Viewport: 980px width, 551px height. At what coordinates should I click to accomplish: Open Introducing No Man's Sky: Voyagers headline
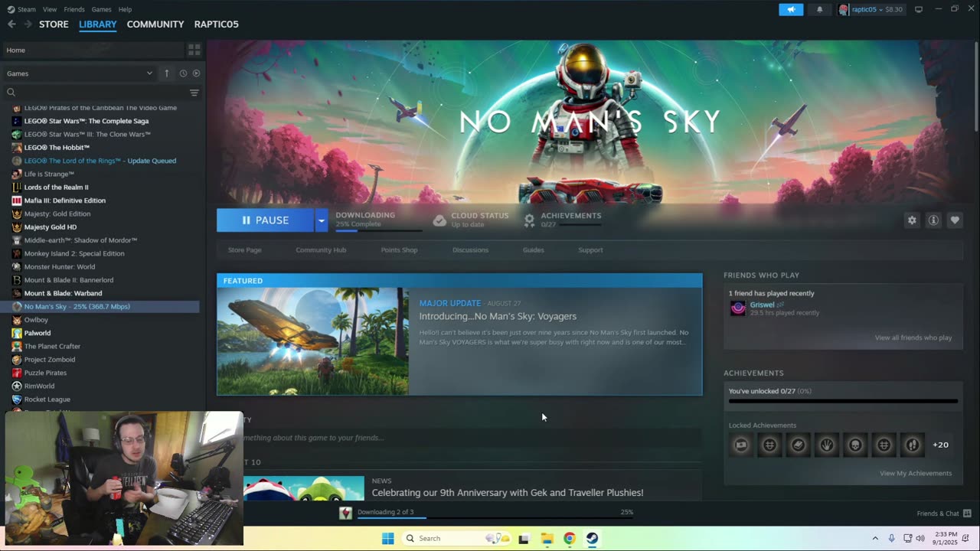click(x=498, y=317)
